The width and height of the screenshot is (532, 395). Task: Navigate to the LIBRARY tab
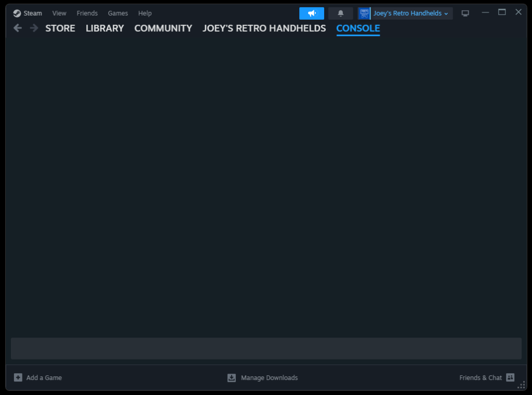coord(105,28)
